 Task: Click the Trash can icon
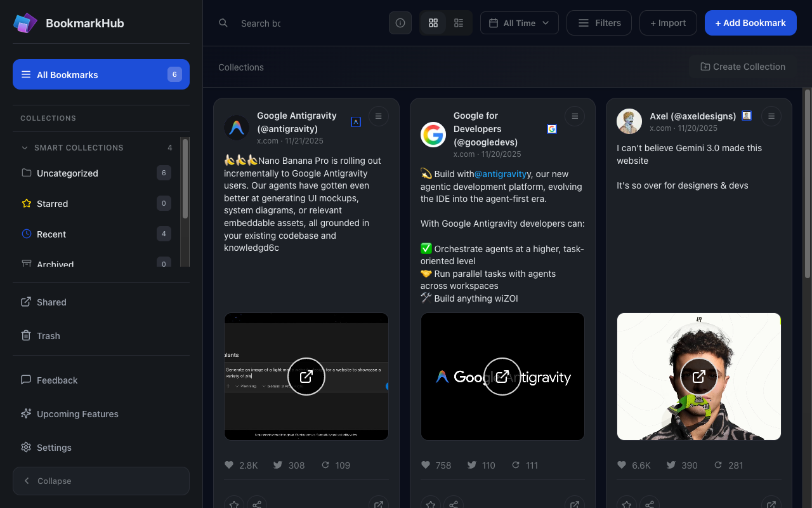pos(26,335)
